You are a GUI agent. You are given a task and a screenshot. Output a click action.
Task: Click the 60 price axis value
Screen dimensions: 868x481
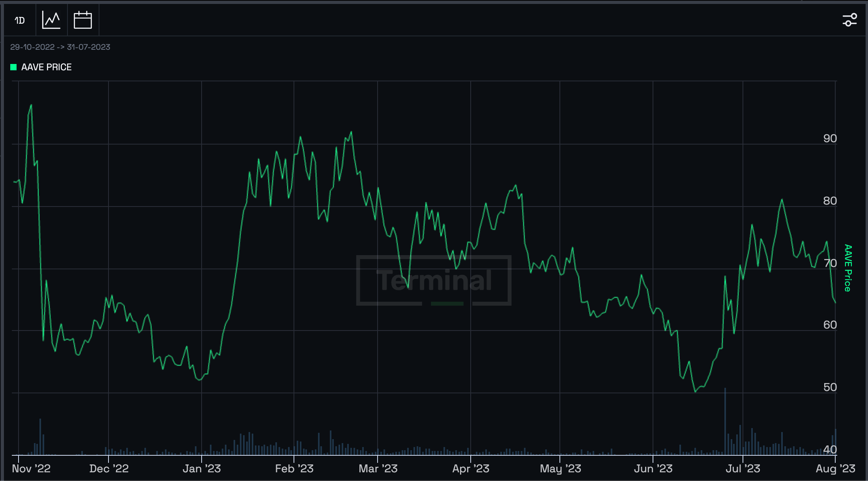830,325
